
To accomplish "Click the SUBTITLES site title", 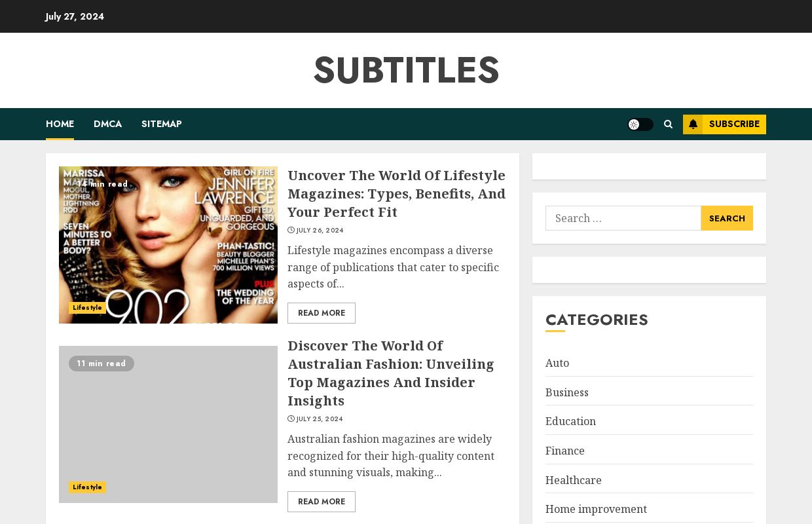I will (406, 70).
